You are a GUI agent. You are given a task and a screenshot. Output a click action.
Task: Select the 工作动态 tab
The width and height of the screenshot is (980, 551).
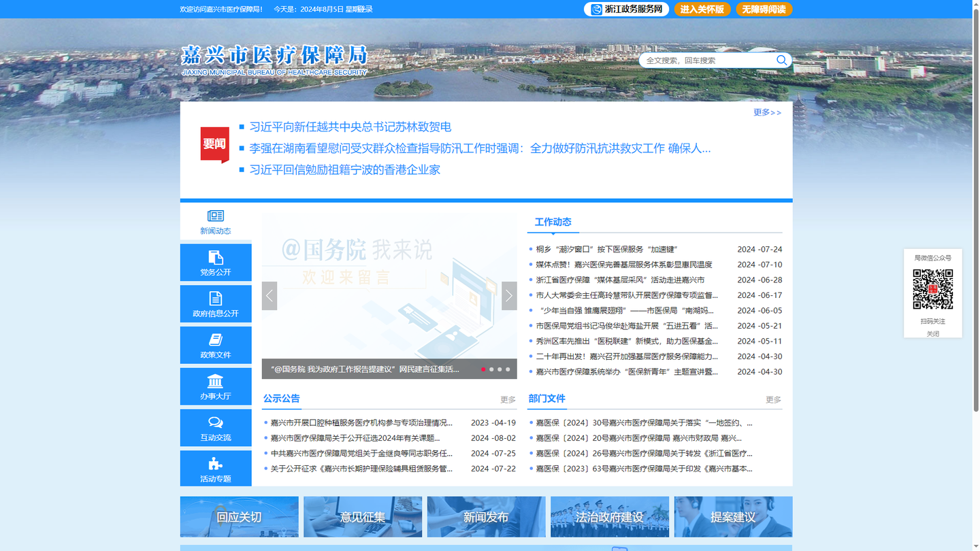tap(553, 222)
